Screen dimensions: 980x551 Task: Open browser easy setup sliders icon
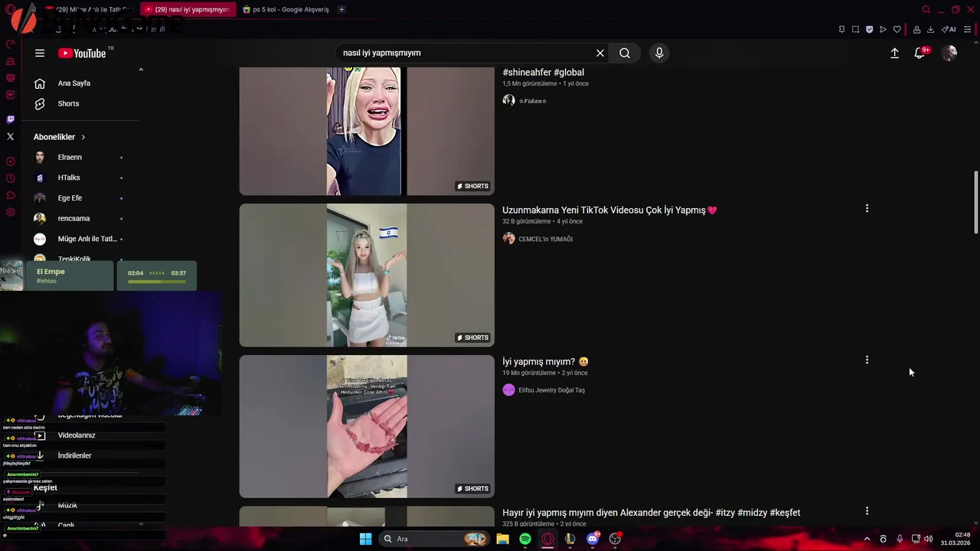(968, 29)
